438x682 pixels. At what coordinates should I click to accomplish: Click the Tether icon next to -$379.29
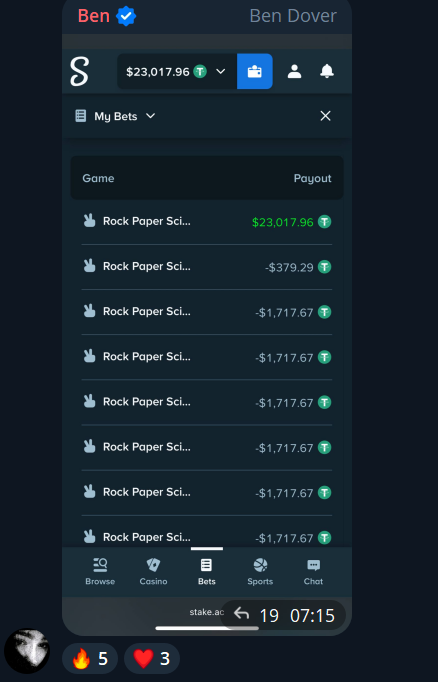324,267
